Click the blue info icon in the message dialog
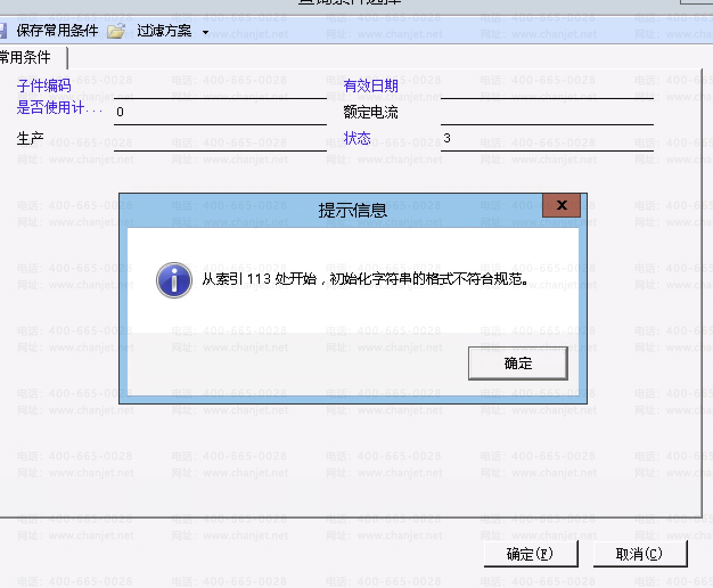This screenshot has width=713, height=588. (174, 280)
